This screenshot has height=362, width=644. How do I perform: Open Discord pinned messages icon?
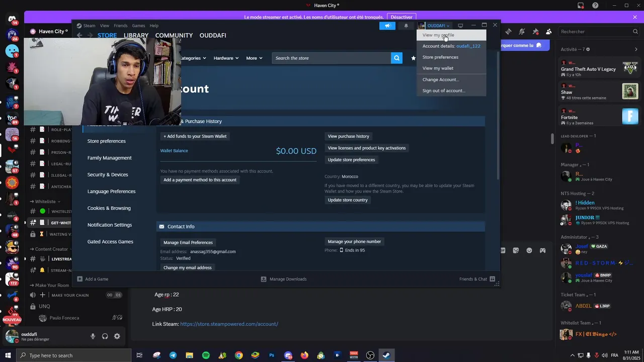tap(535, 31)
